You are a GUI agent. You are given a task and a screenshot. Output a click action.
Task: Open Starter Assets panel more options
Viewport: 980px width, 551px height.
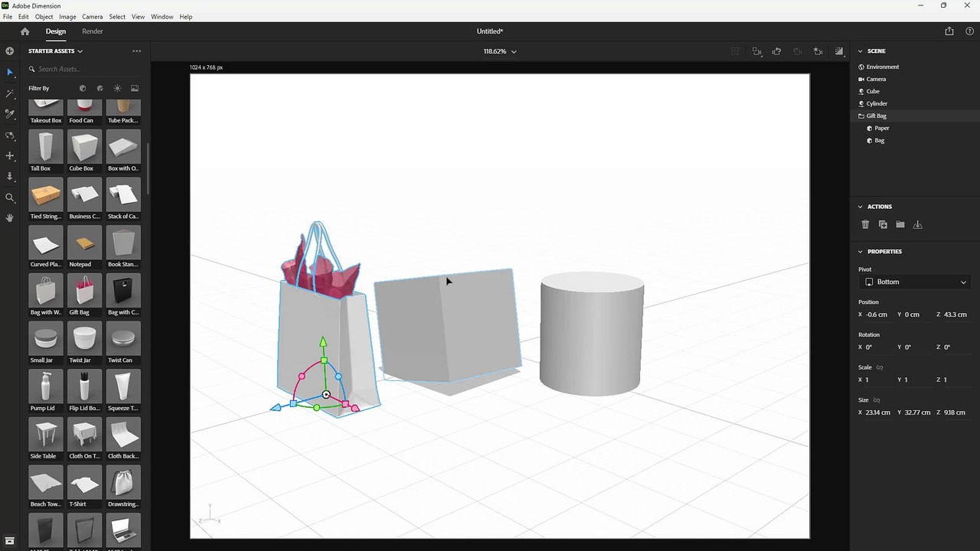pos(136,51)
